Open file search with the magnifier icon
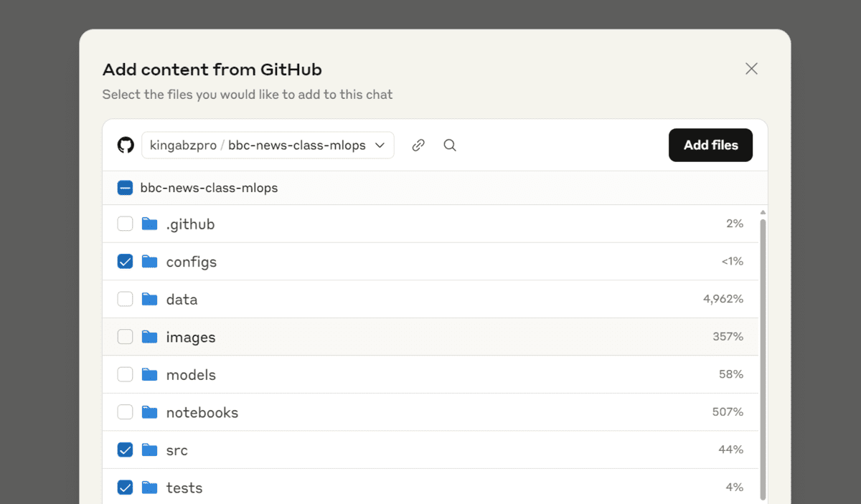 [450, 146]
